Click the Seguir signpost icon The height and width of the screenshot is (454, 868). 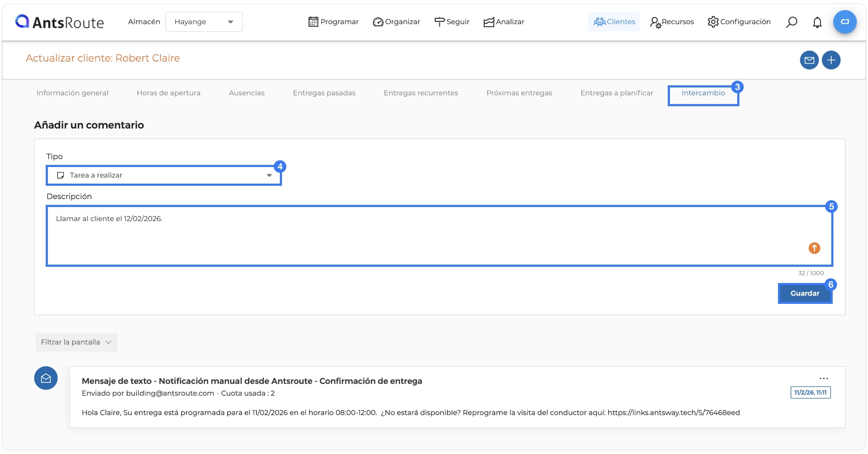(439, 22)
